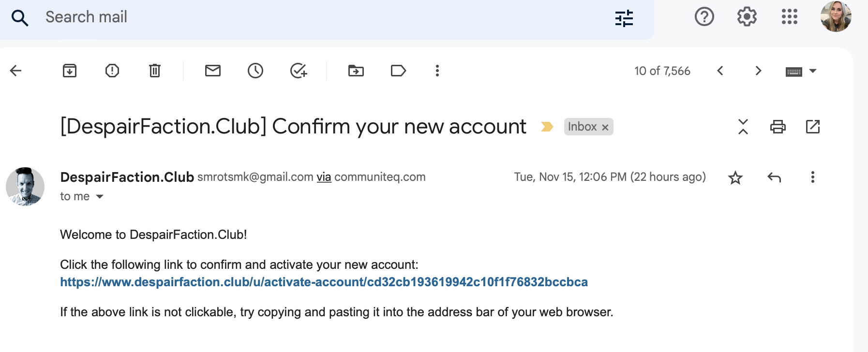Open the Labels icon
868x352 pixels.
pyautogui.click(x=398, y=71)
